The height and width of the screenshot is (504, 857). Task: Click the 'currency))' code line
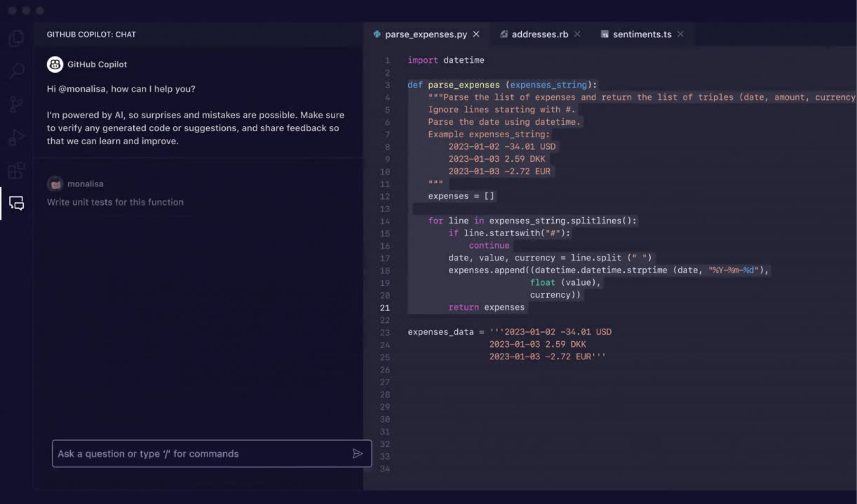[x=555, y=295]
